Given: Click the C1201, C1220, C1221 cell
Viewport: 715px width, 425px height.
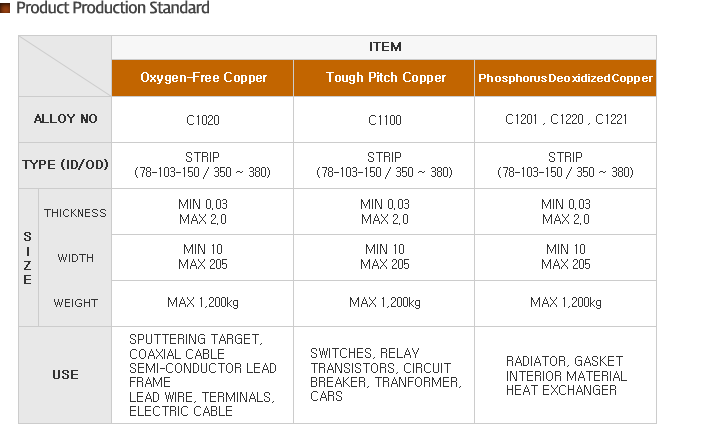Looking at the screenshot, I should tap(565, 119).
